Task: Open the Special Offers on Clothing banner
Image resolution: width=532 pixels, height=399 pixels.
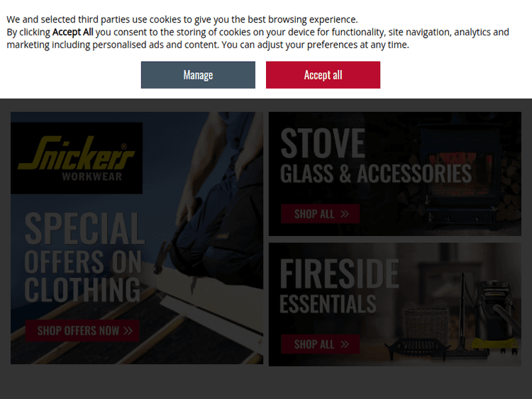Action: 137,238
